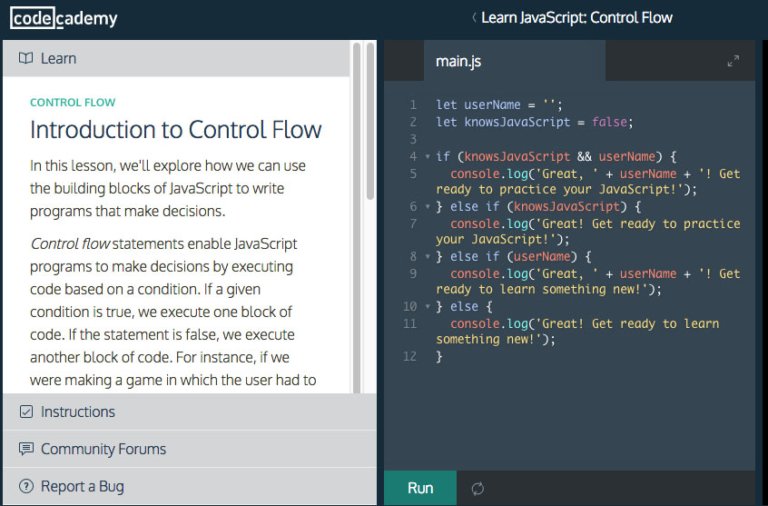Reset code with the refresh icon
The height and width of the screenshot is (506, 768).
coord(478,488)
